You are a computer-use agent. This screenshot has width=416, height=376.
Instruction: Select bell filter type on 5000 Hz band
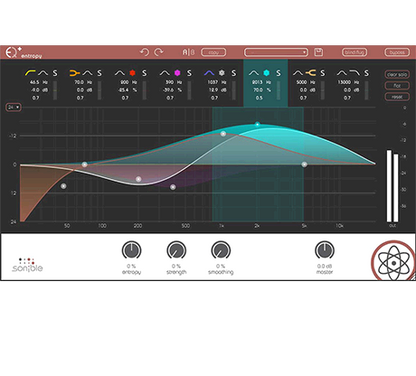tap(298, 73)
